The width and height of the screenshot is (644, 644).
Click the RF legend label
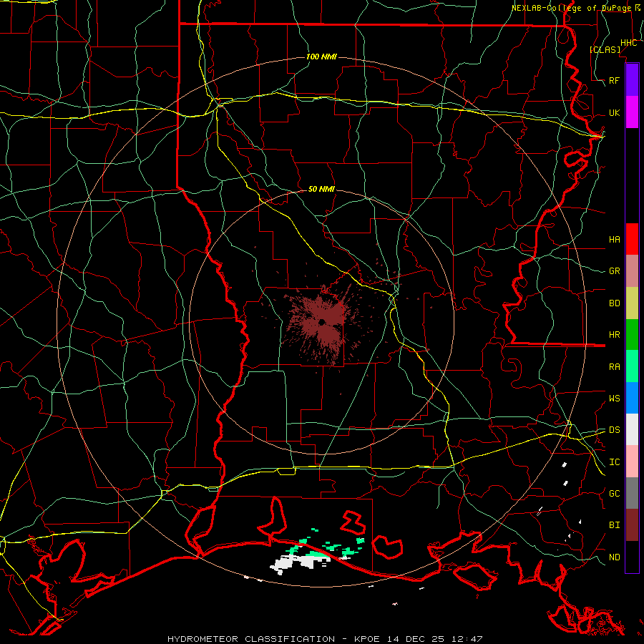[614, 80]
